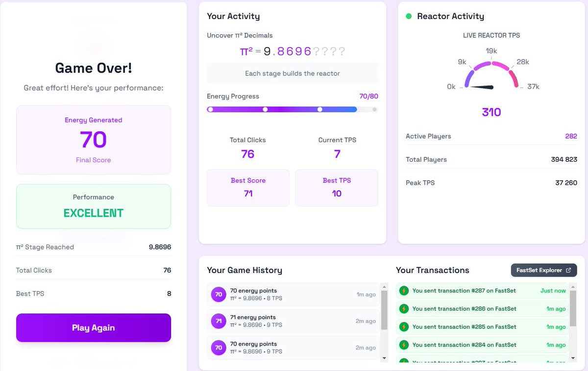Screen dimensions: 588x371
Task: Click the Play Again button
Action: pos(94,328)
